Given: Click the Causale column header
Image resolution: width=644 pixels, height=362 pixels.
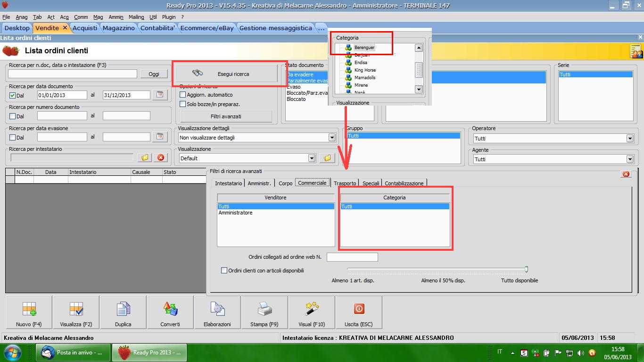Looking at the screenshot, I should (147, 172).
